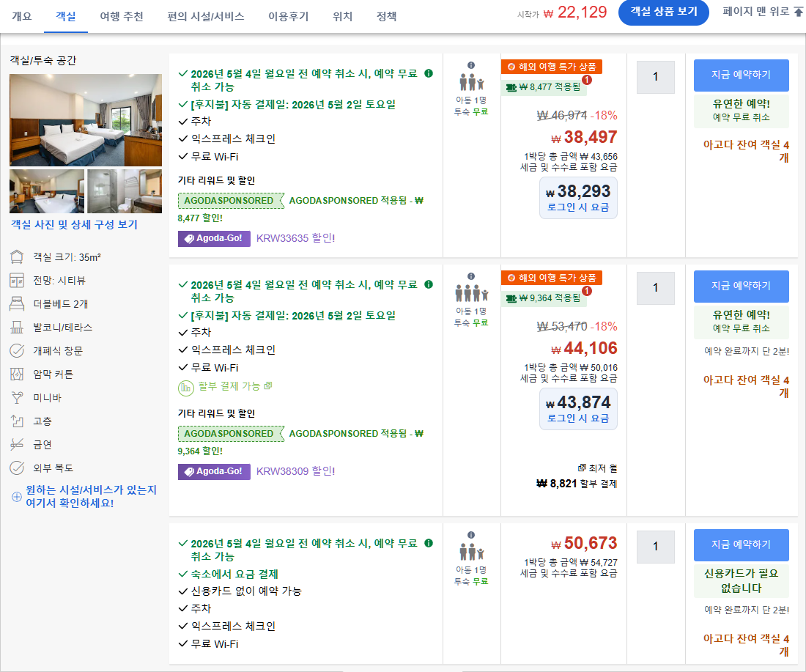Click the 미니바 cocktail icon

[x=17, y=397]
